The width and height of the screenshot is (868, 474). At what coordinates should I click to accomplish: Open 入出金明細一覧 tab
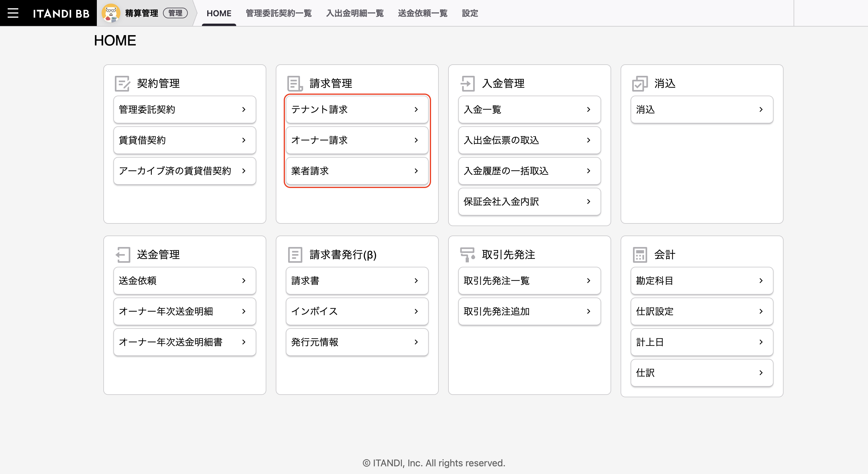pyautogui.click(x=355, y=13)
